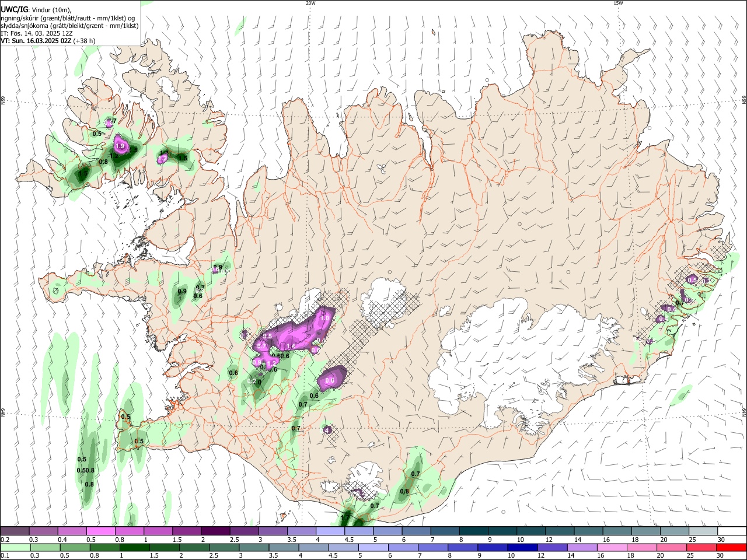The height and width of the screenshot is (560, 747).
Task: Select bright pink 0.5 swatch in snow legend
Action: pyautogui.click(x=101, y=531)
